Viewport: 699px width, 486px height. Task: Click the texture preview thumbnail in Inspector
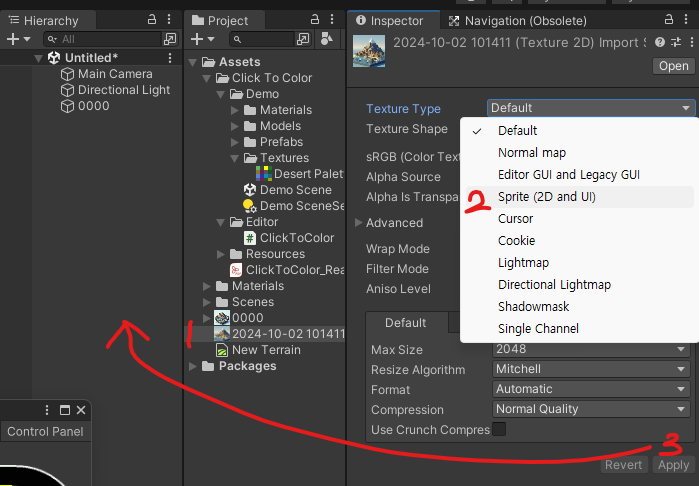coord(369,51)
